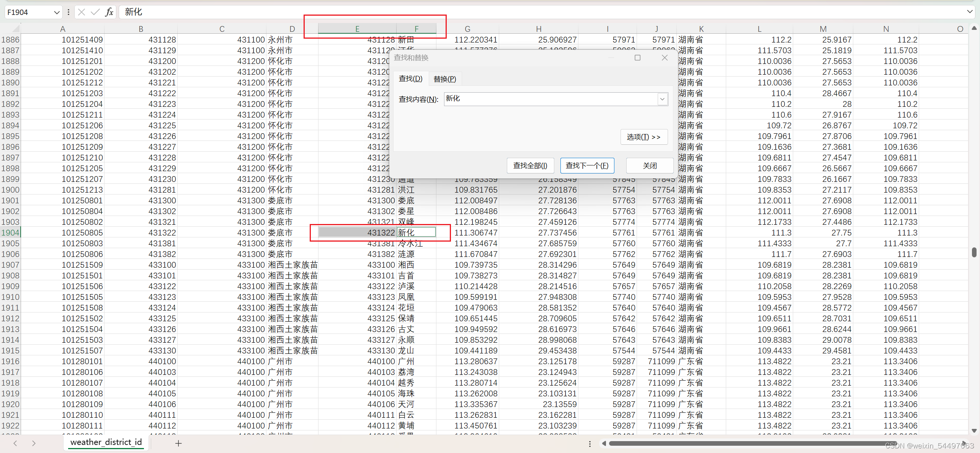Select the weather_district_id sheet tab

[x=106, y=442]
